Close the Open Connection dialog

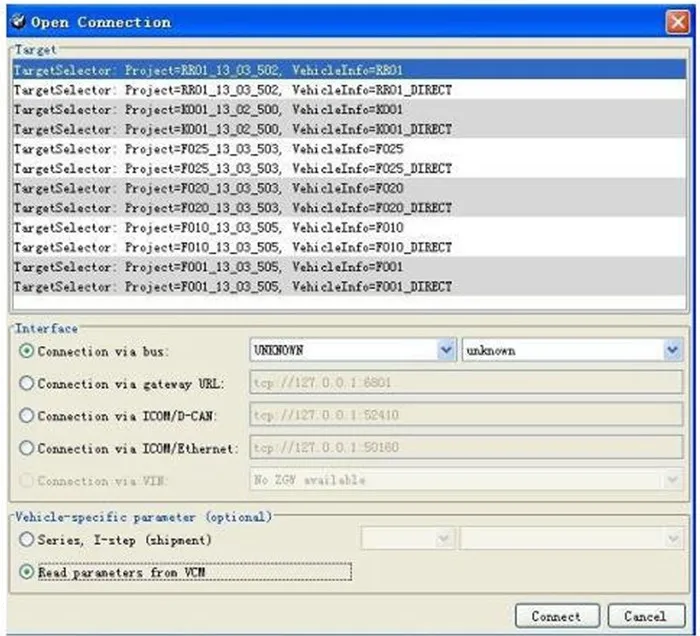pyautogui.click(x=677, y=22)
